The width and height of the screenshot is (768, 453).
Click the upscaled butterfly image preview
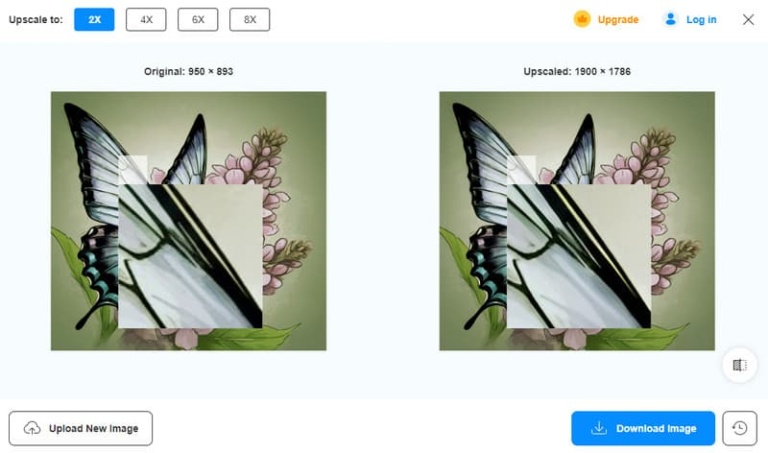[x=577, y=221]
